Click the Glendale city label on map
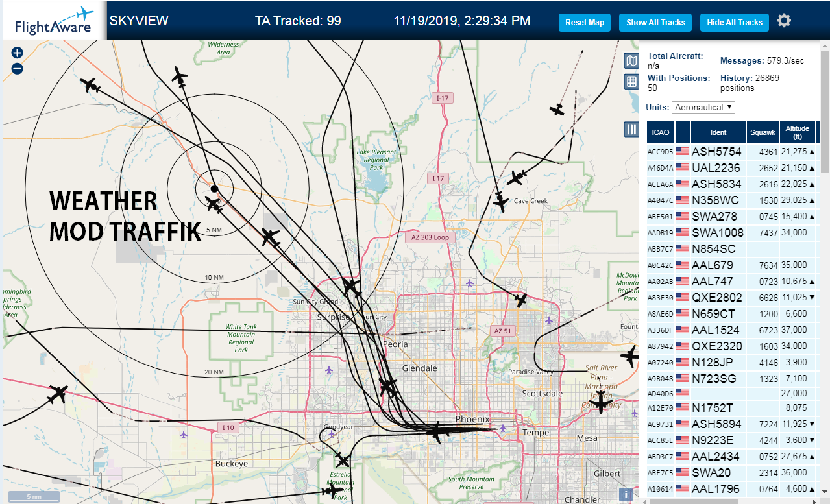This screenshot has height=504, width=830. [420, 368]
